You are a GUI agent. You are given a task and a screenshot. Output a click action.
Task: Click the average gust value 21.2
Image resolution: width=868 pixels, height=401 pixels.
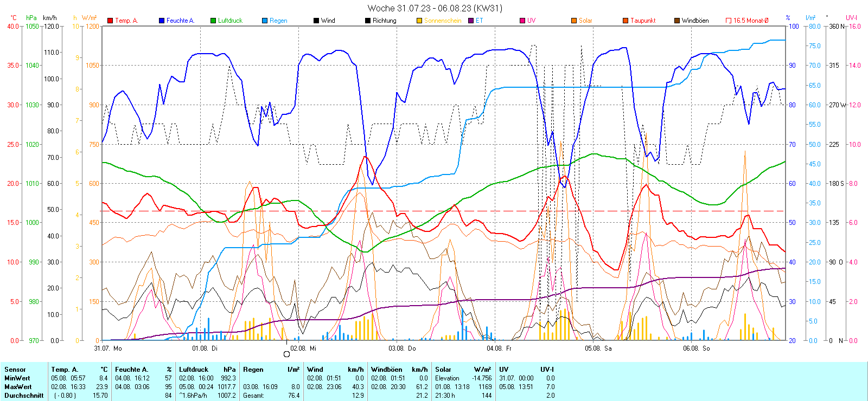[x=422, y=396]
